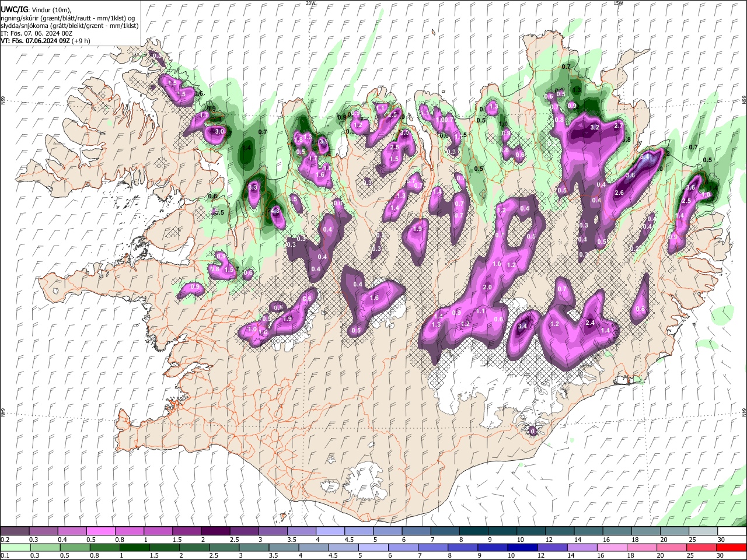
Task: Click the 'rigning/skúrir' rain legend description line
Action: pos(68,18)
